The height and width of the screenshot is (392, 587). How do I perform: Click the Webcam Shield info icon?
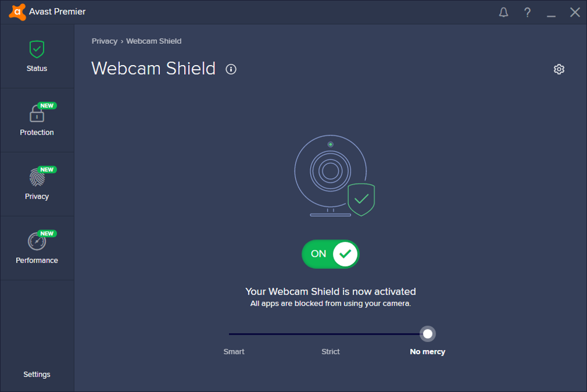click(x=231, y=69)
